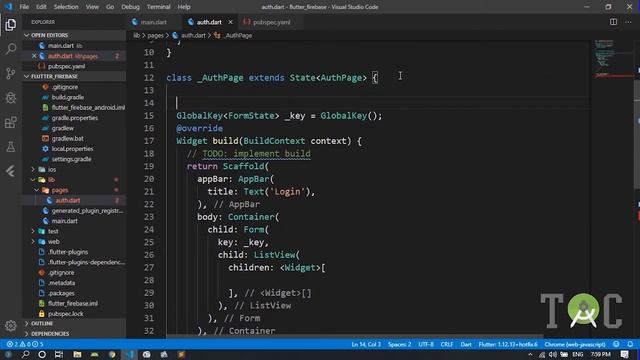Open Task View on taskbar

click(59, 354)
